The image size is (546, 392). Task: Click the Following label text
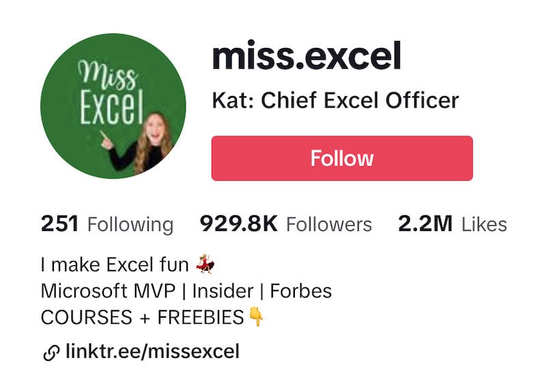click(x=130, y=225)
